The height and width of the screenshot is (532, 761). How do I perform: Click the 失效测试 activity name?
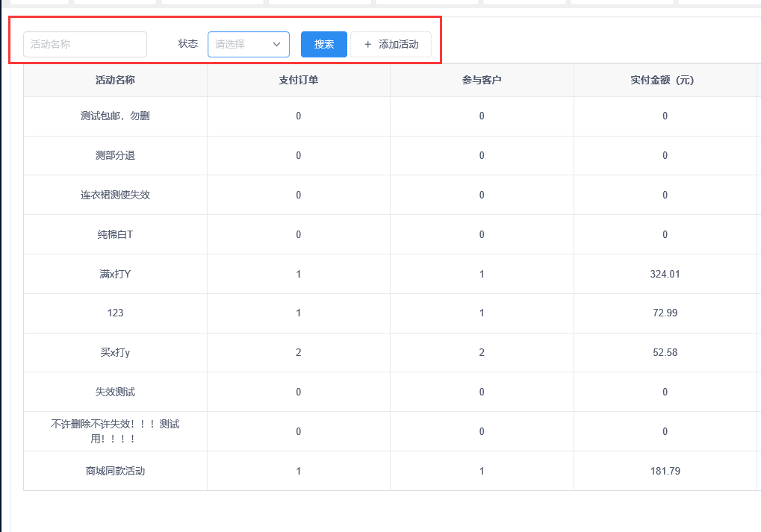115,392
